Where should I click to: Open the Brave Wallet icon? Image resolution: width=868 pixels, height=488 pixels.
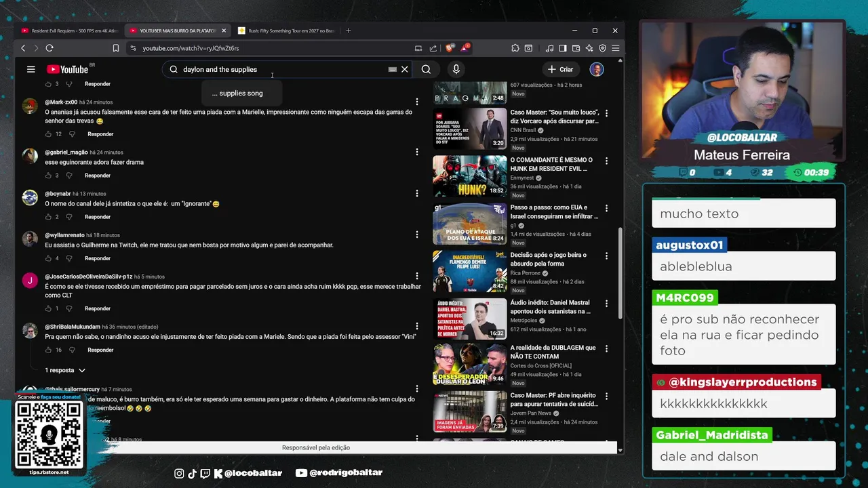coord(576,48)
